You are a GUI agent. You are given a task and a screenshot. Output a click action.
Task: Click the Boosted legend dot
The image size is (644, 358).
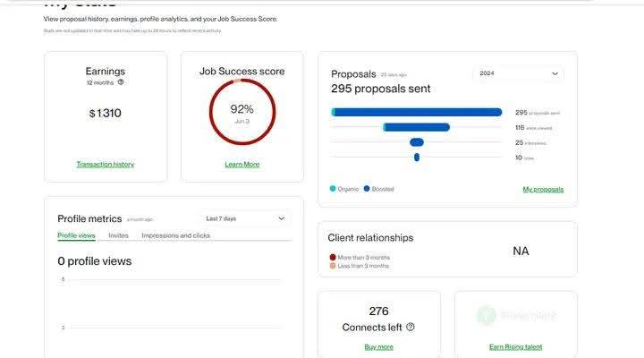click(x=368, y=189)
